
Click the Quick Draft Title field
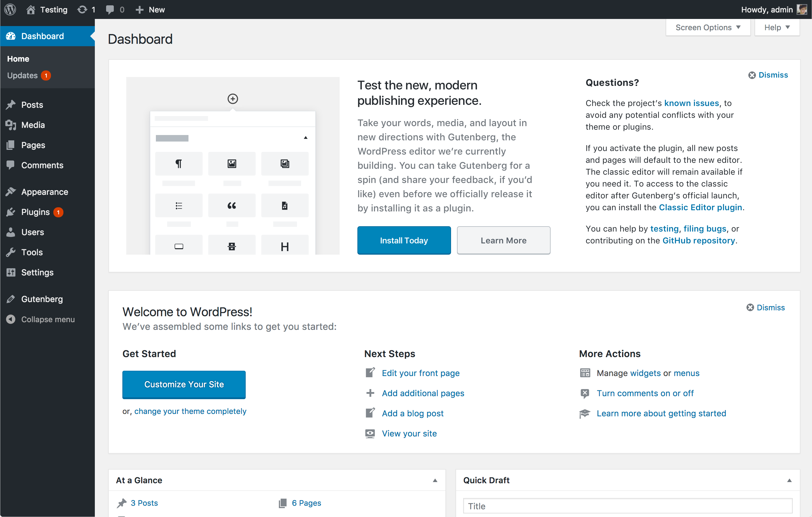[628, 506]
